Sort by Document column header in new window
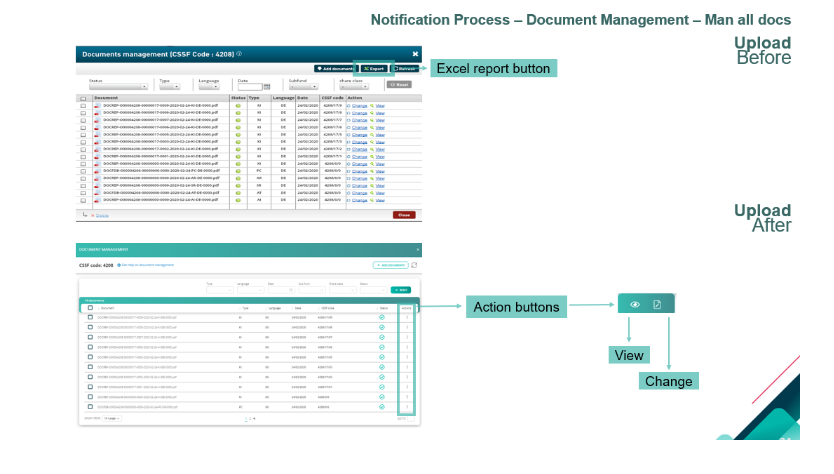Screen dimensions: 834x474 [107, 308]
